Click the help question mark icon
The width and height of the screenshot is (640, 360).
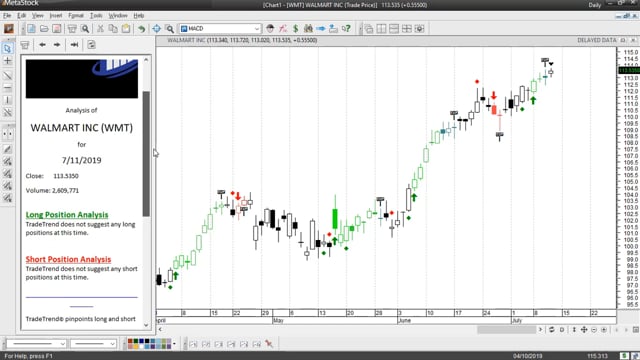pyautogui.click(x=346, y=29)
